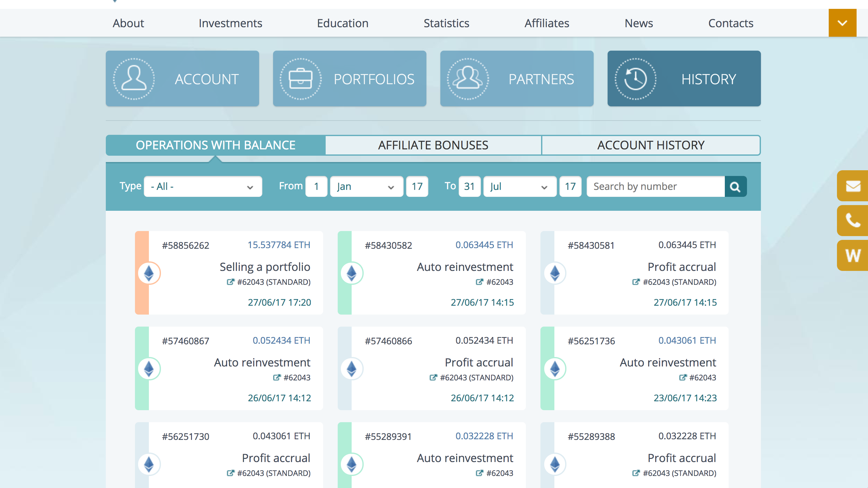Click Ethereum icon on transaction #55289391
Screen dimensions: 868x488
point(352,464)
